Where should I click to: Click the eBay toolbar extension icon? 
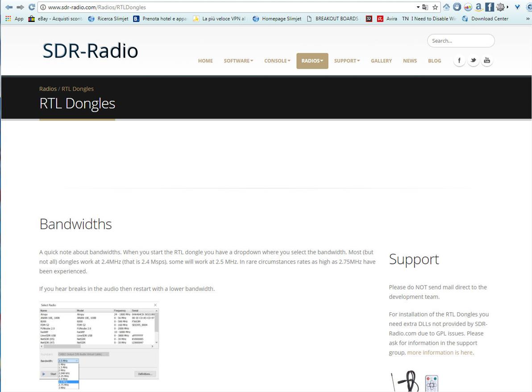pyautogui.click(x=468, y=7)
